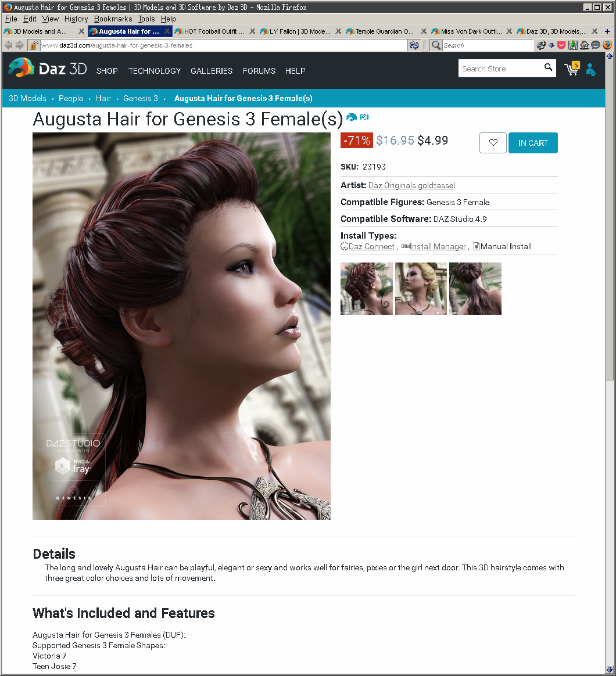616x676 pixels.
Task: Open the Edit menu
Action: coord(30,19)
